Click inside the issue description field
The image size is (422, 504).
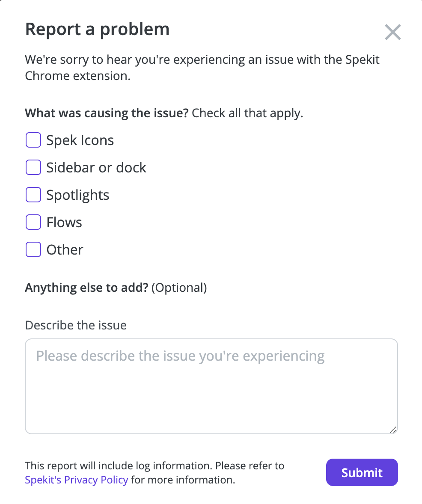[211, 385]
